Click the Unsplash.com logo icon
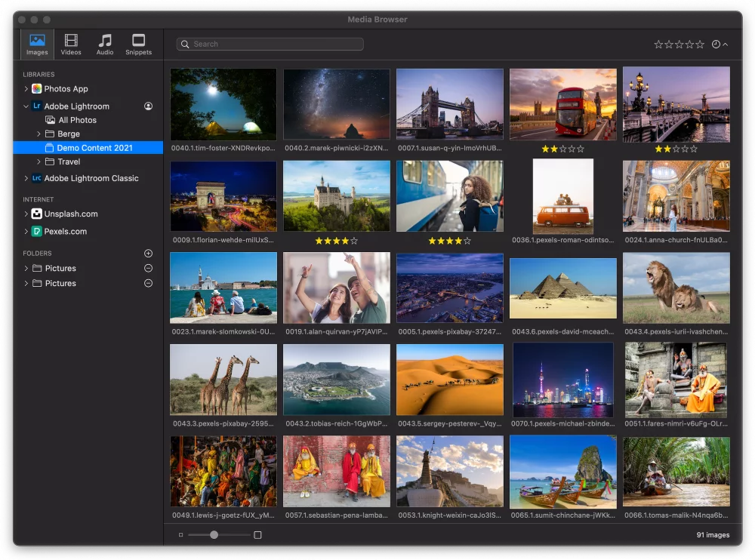 point(36,214)
